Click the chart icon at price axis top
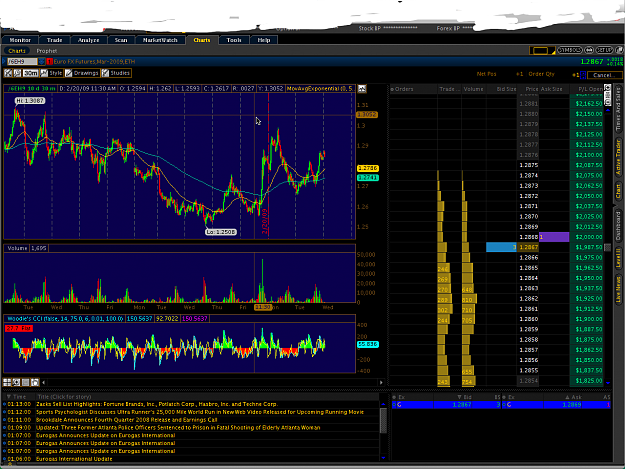 [x=362, y=89]
